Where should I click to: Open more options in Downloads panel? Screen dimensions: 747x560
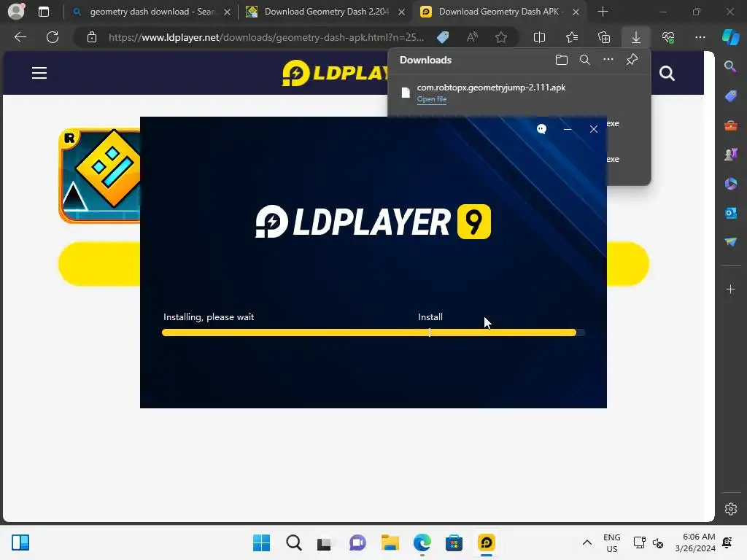[608, 60]
